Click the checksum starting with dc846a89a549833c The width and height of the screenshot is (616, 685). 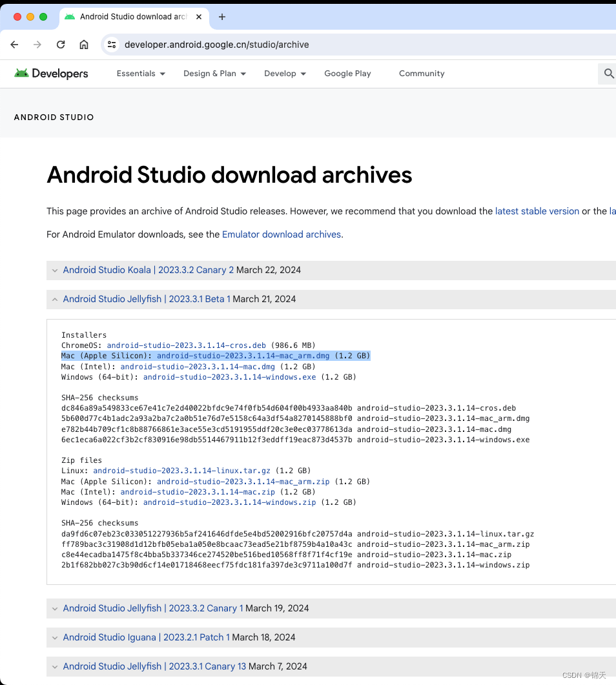(207, 408)
